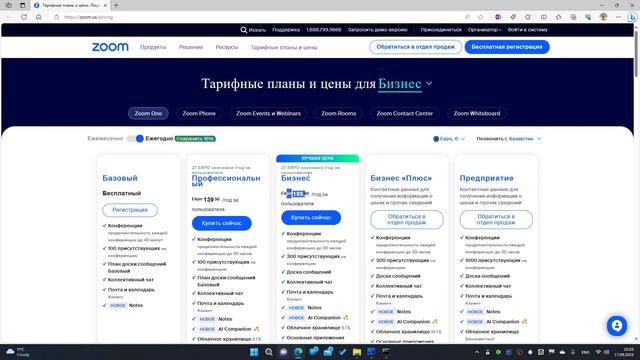
Task: Select the Zoom Events и Webinars tab
Action: coord(268,113)
